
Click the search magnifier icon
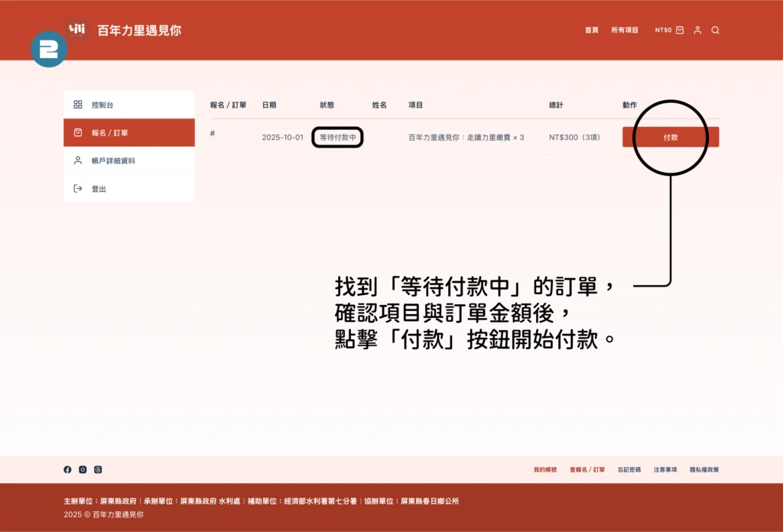coord(715,31)
